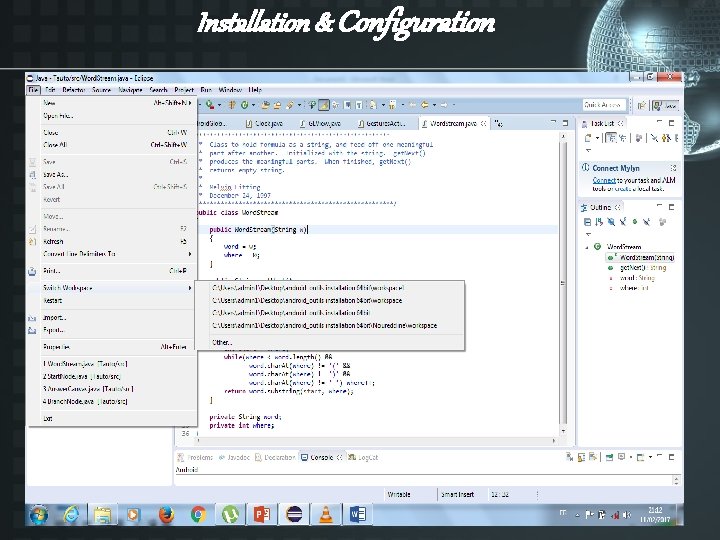Click the Open Type icon in toolbar
The image size is (720, 540).
(265, 105)
